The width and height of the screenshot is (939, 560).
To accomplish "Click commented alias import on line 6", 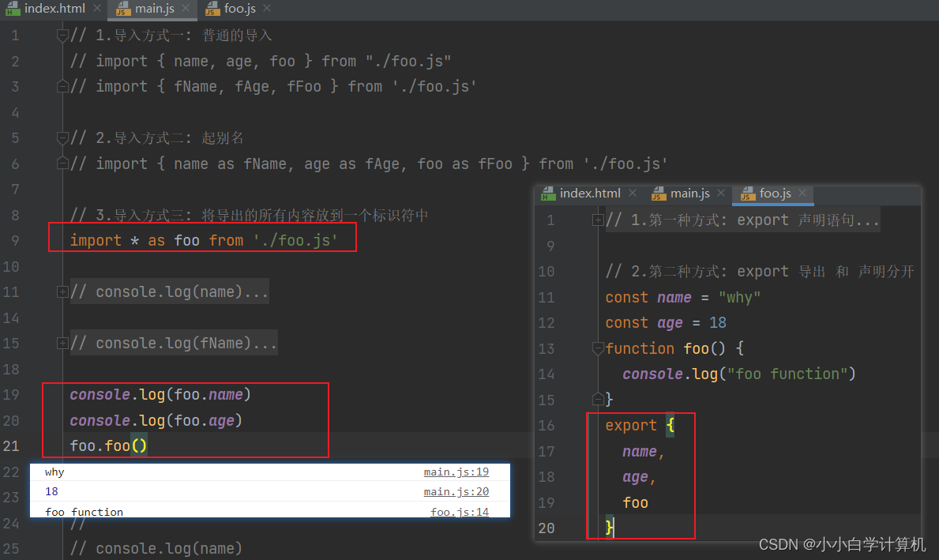I will tap(369, 164).
